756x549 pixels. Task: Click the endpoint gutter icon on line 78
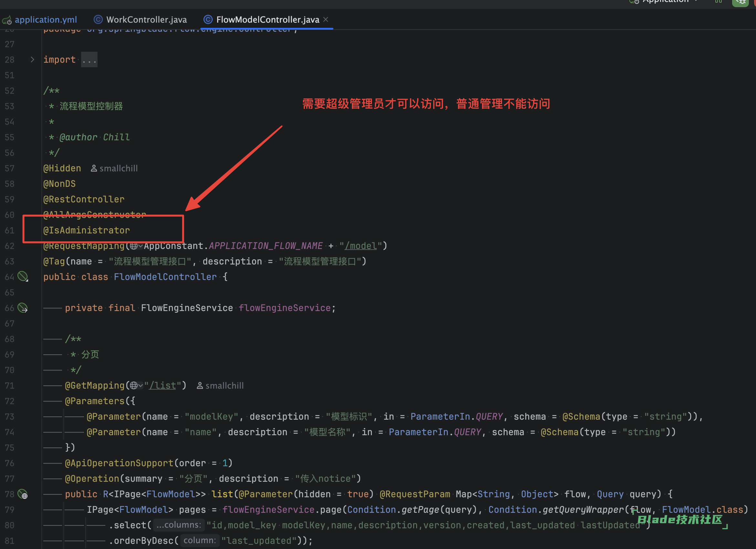point(23,494)
